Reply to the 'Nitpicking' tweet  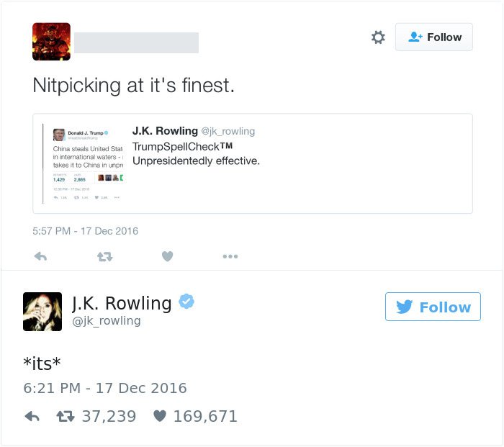41,256
